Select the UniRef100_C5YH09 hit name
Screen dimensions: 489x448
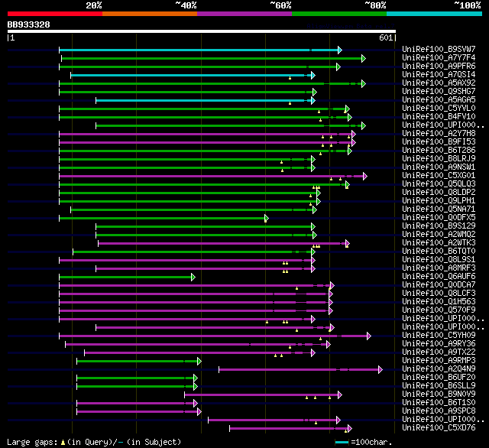pyautogui.click(x=439, y=336)
